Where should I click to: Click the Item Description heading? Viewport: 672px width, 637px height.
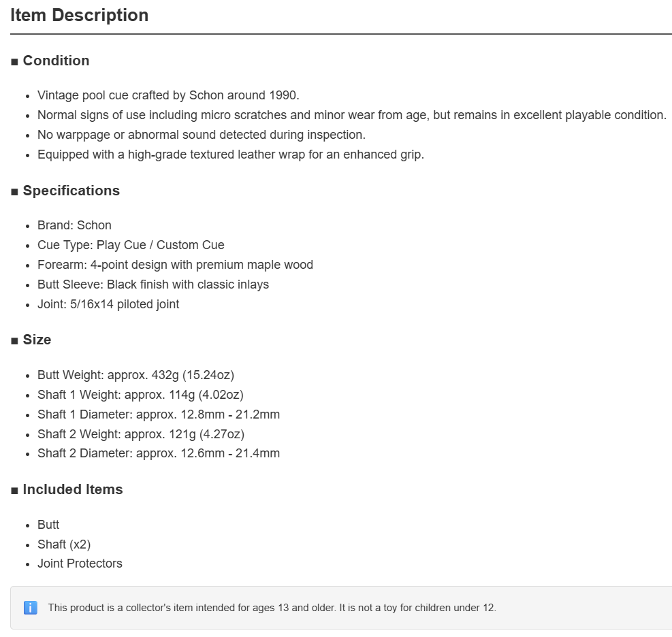pyautogui.click(x=79, y=15)
